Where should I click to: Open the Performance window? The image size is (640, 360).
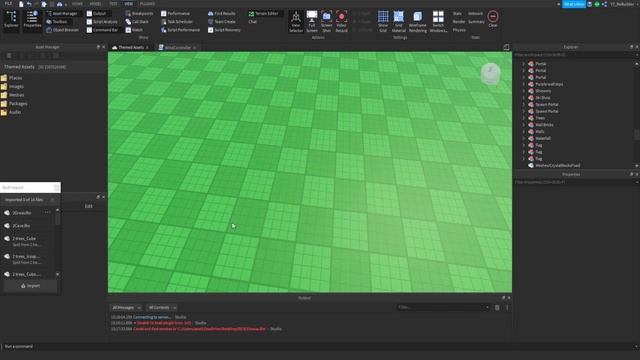tap(176, 13)
